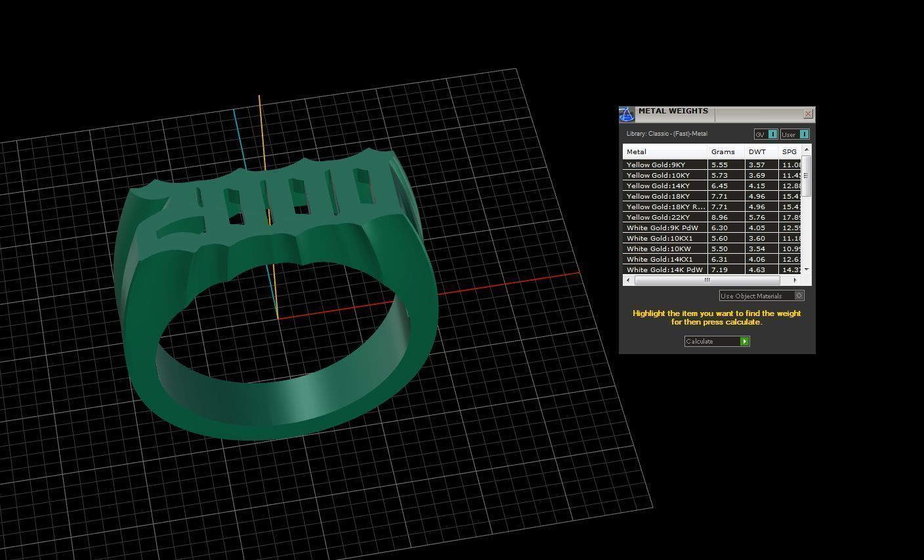Click the 6.30 grams value
Image resolution: width=924 pixels, height=560 pixels.
pyautogui.click(x=719, y=228)
